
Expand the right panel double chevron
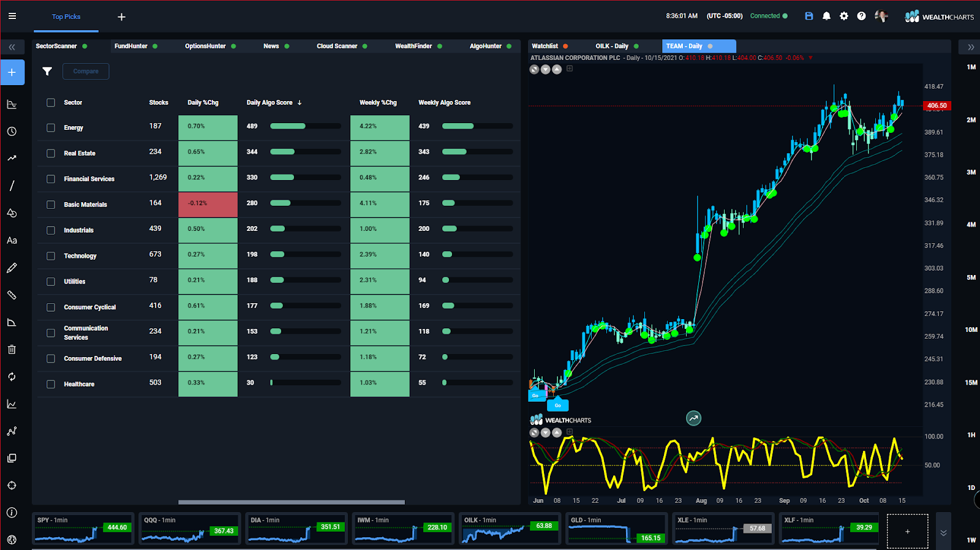[x=970, y=47]
